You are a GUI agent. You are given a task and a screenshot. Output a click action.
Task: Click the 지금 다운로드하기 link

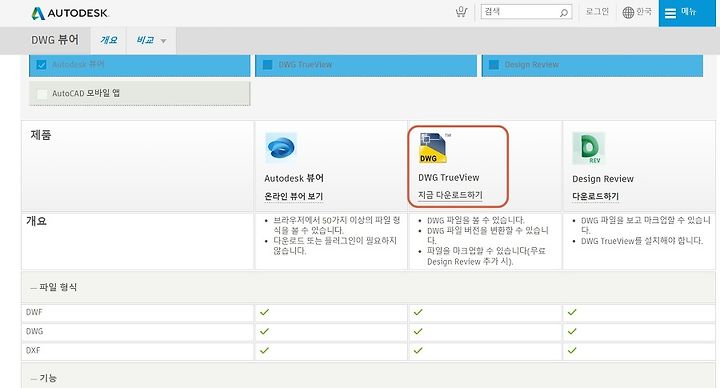point(450,195)
